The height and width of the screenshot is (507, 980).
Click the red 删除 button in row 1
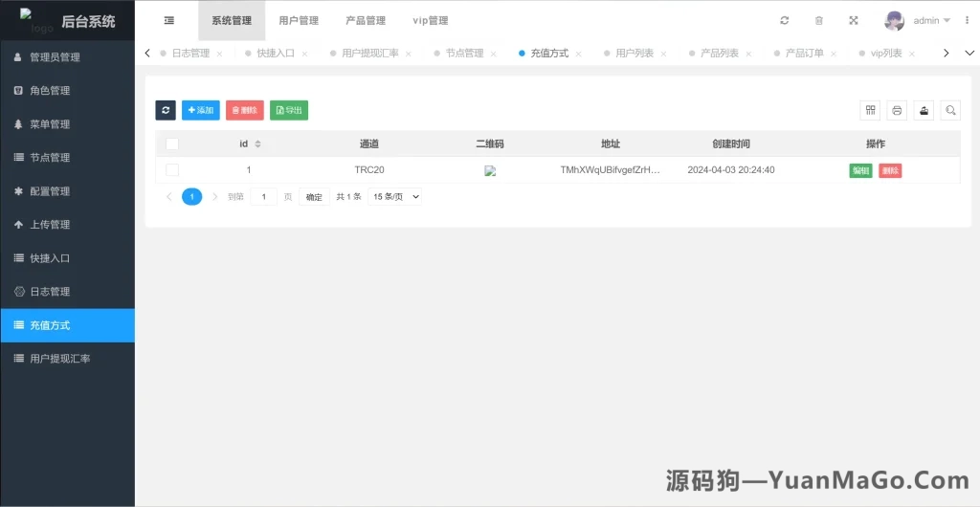890,170
